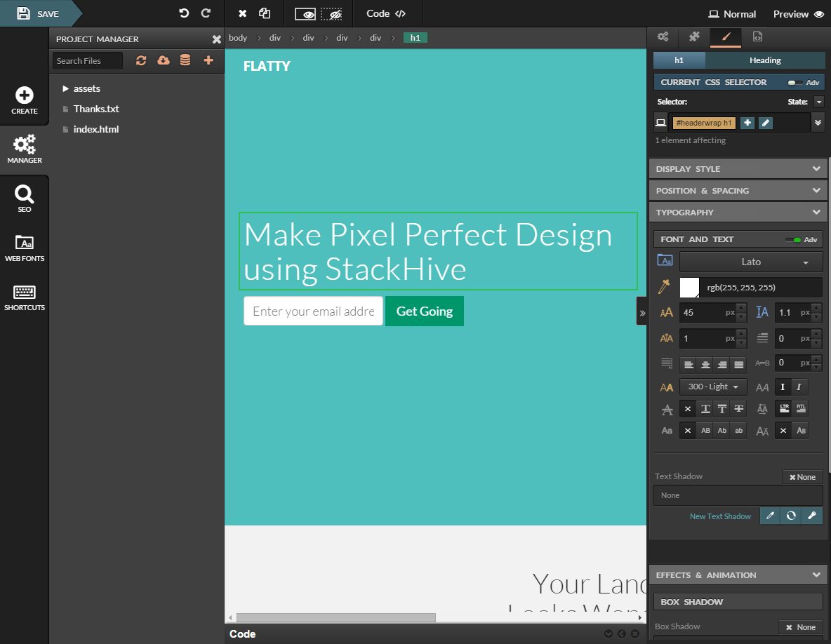This screenshot has width=831, height=644.
Task: Open the Code view
Action: [386, 13]
